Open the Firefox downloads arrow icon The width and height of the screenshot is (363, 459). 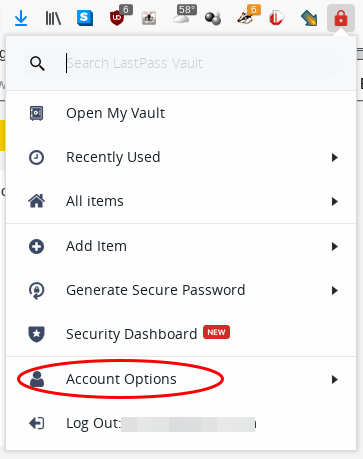(21, 18)
